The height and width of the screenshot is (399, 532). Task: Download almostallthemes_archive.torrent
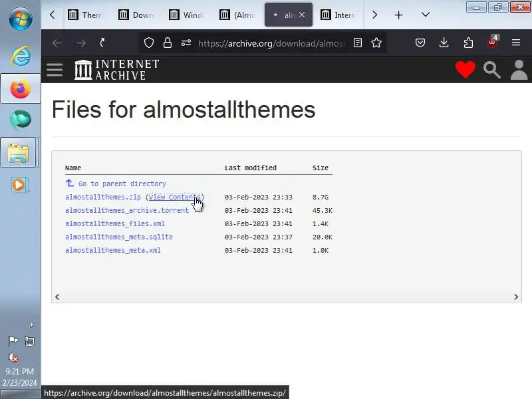tap(127, 210)
